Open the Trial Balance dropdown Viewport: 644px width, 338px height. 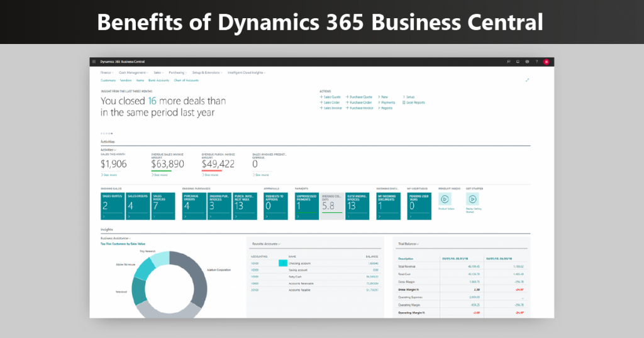(x=408, y=244)
